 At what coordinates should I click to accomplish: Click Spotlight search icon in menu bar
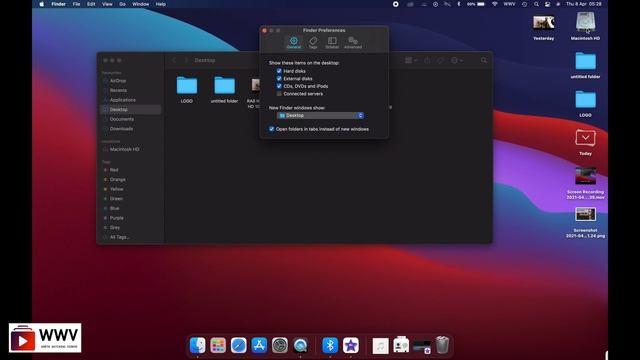536,4
